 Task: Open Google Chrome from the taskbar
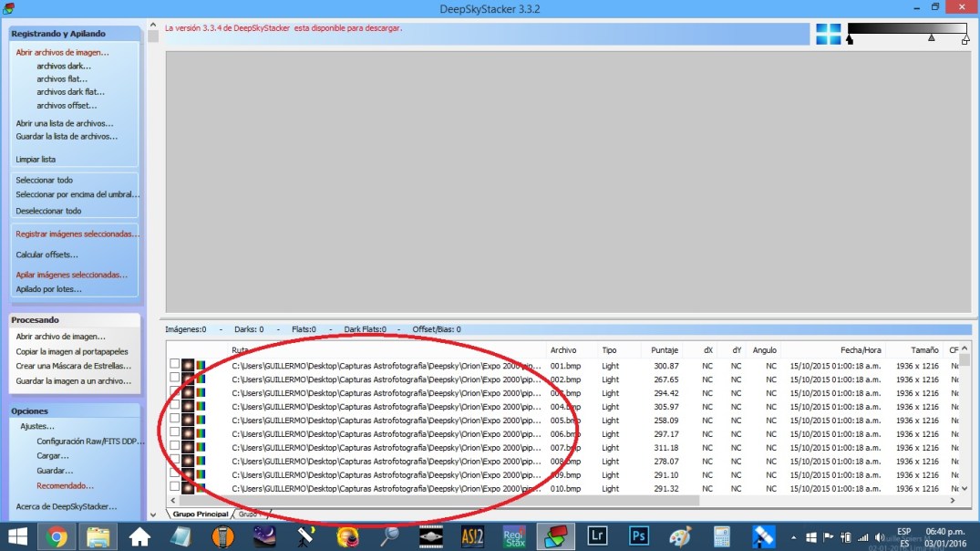pos(57,535)
